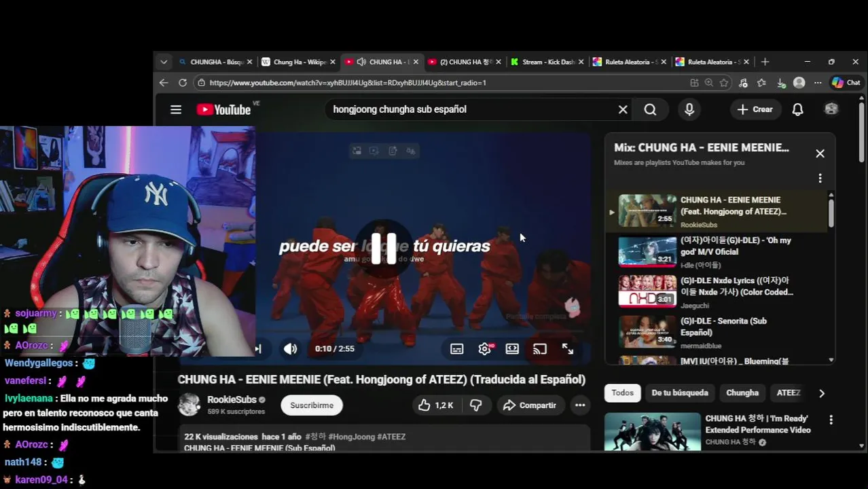The image size is (868, 489).
Task: Show more filter chips with the arrow
Action: tap(822, 393)
